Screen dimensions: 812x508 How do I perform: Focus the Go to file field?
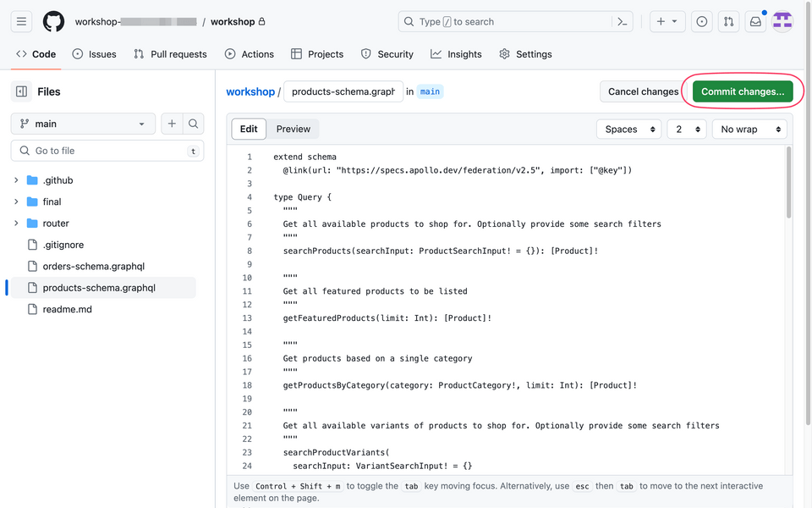pos(107,151)
